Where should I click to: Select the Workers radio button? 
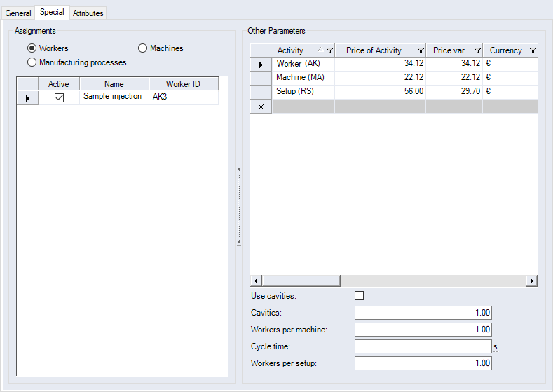point(32,48)
